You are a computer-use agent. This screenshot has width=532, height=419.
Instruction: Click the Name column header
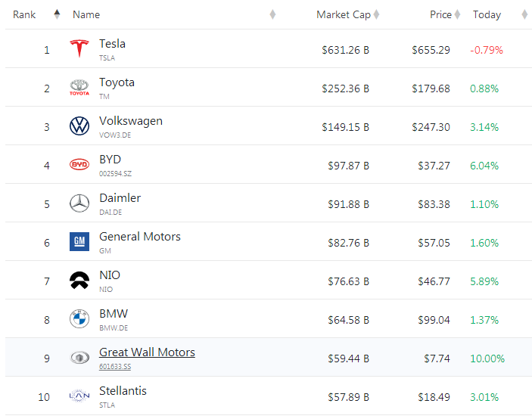point(86,14)
